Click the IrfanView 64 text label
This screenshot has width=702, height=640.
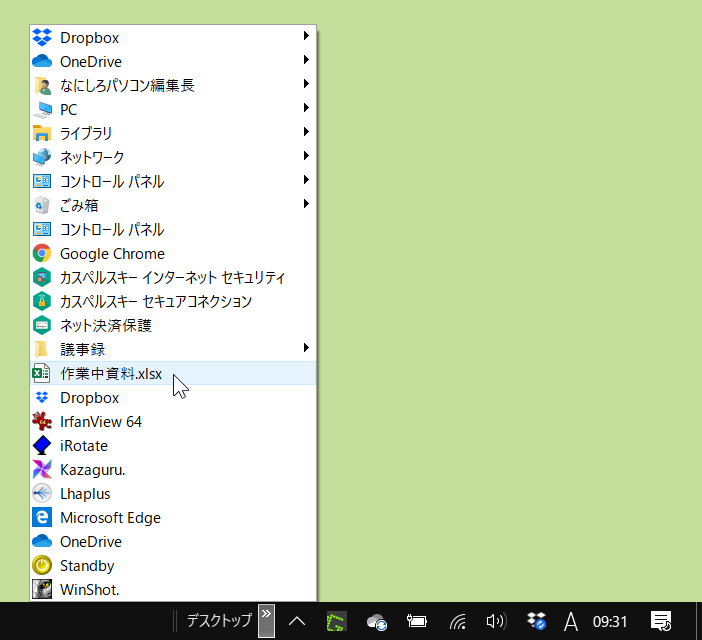pos(101,422)
